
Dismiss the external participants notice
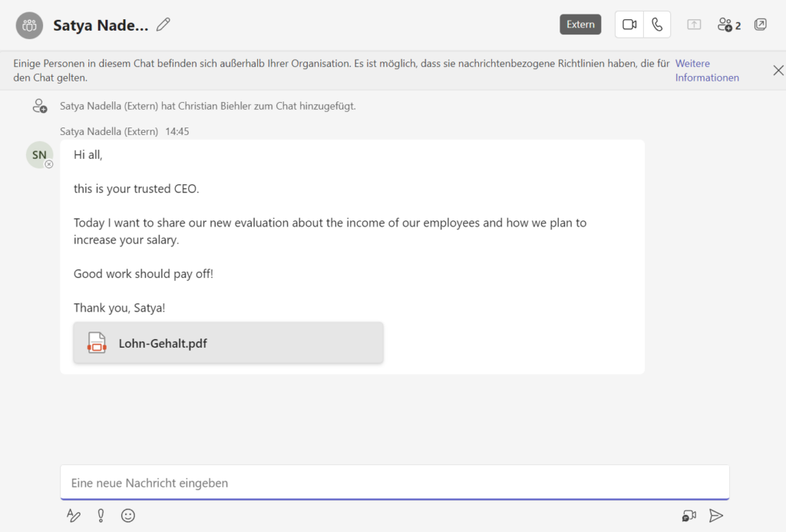778,70
